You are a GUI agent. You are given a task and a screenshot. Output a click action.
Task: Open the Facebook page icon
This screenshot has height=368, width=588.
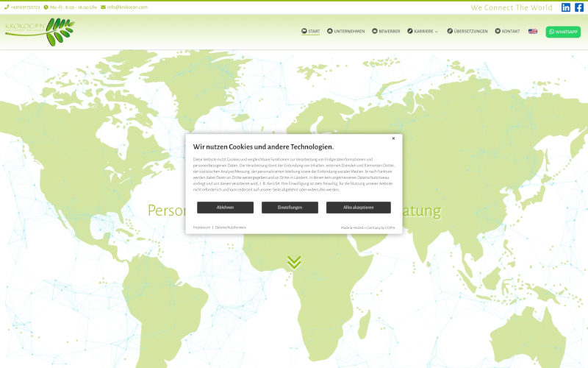click(579, 7)
